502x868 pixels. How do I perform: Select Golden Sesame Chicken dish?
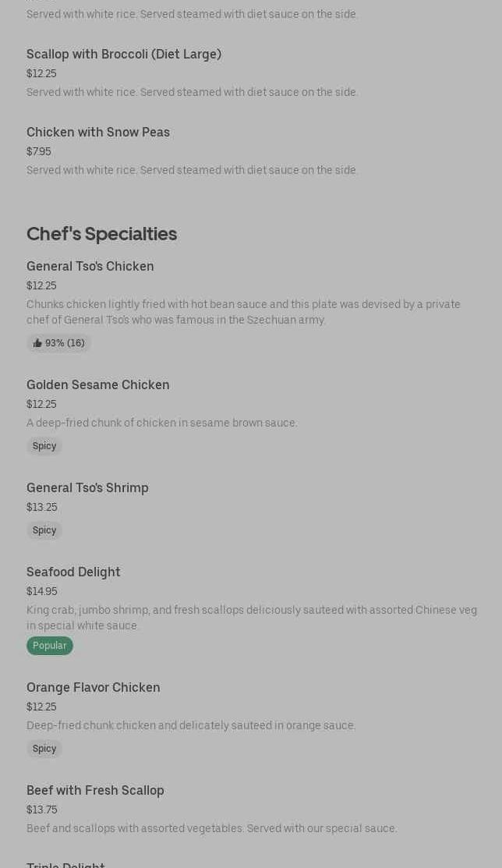(98, 385)
